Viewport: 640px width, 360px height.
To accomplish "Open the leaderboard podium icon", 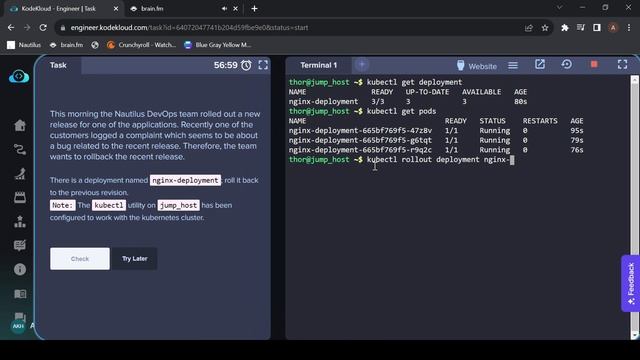I will pos(20,222).
